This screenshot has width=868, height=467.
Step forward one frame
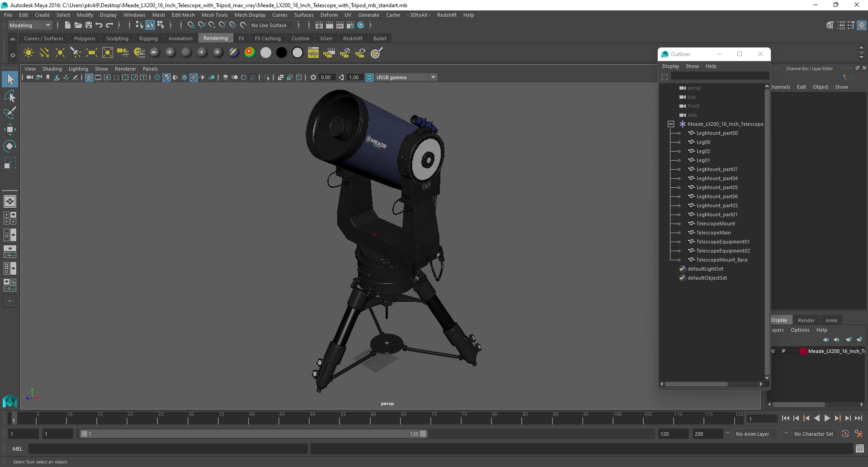(x=848, y=419)
